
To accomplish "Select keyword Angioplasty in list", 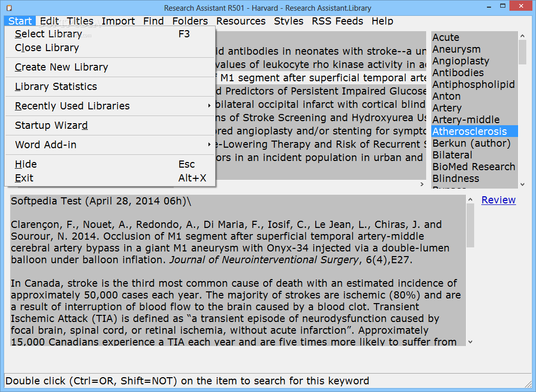I will [x=475, y=61].
